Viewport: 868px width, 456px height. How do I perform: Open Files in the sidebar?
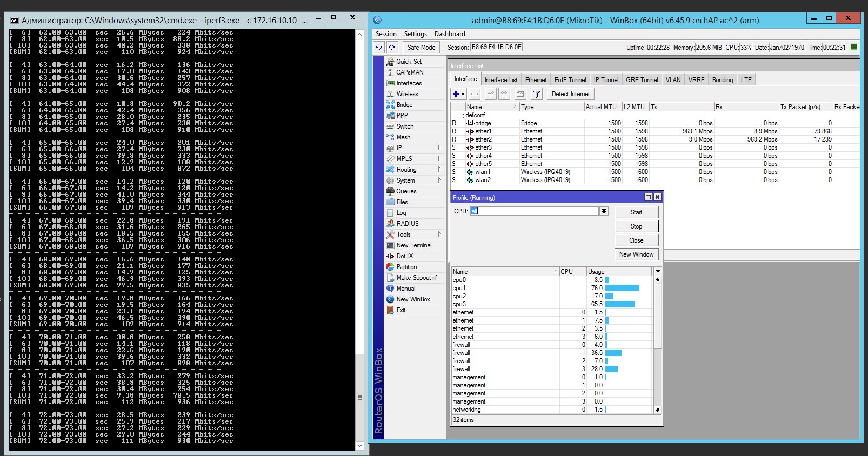coord(402,202)
